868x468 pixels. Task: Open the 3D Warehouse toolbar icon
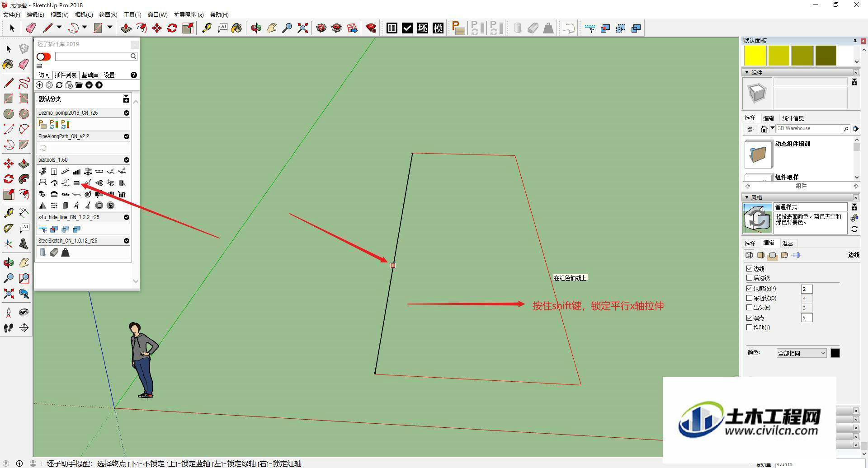click(x=321, y=28)
